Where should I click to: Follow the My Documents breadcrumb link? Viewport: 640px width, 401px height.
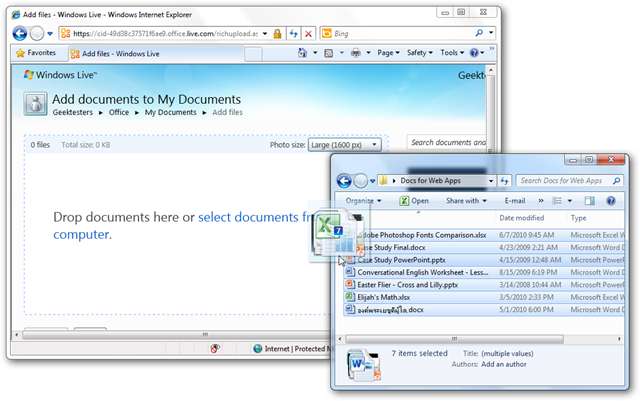pyautogui.click(x=171, y=112)
